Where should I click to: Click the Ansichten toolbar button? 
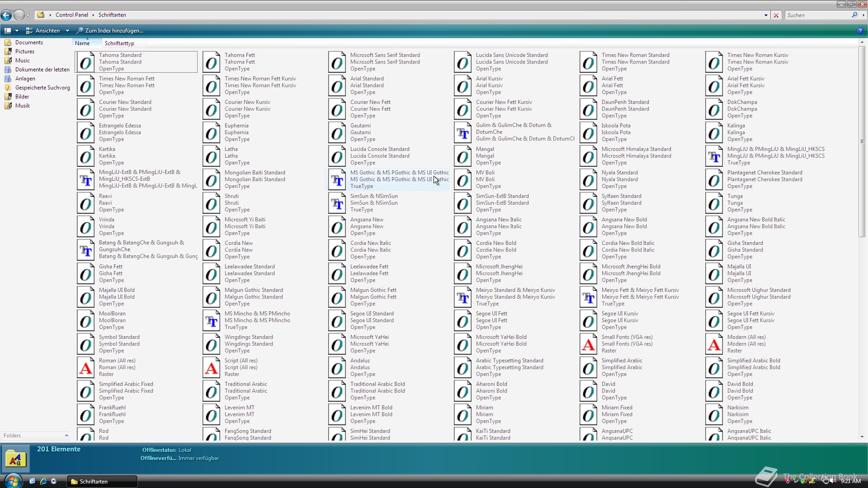[43, 31]
